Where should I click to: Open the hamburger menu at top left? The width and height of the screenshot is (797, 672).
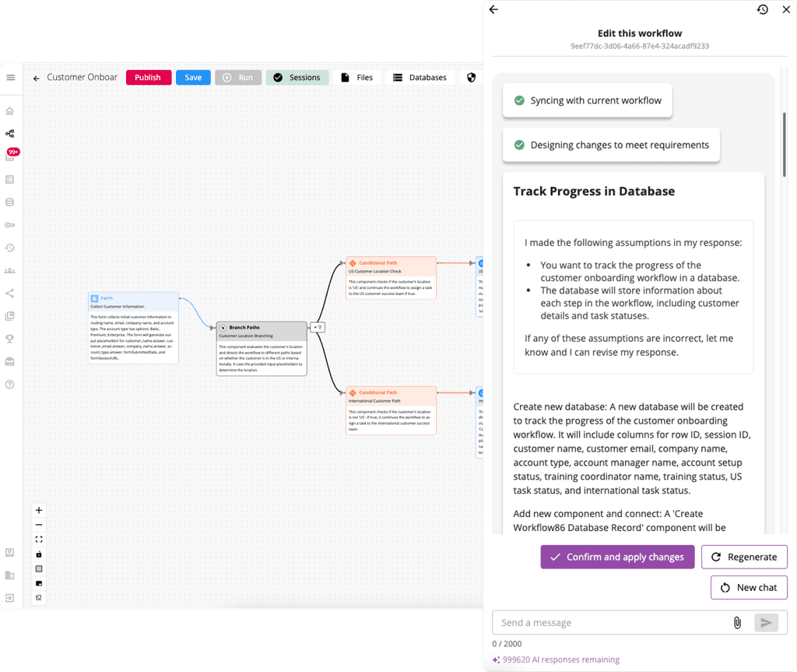pyautogui.click(x=10, y=77)
